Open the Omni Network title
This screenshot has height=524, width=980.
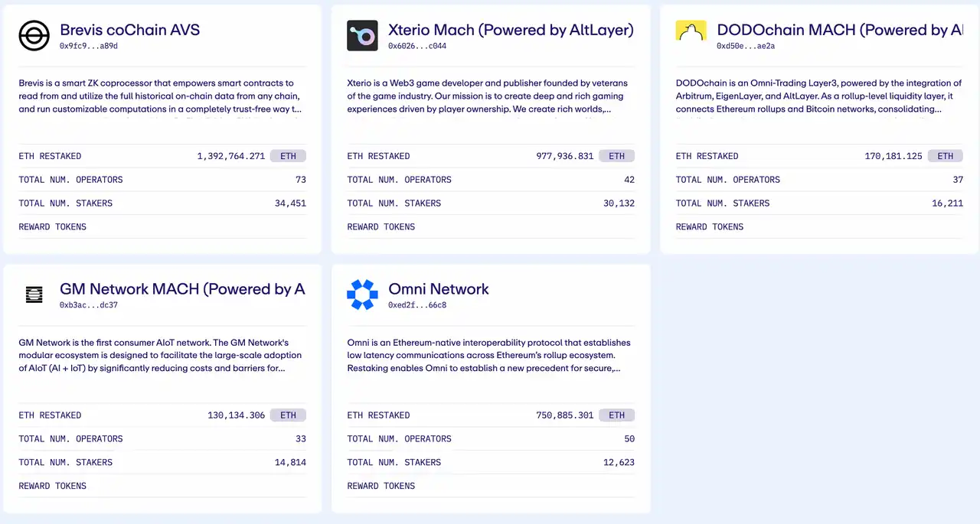[438, 289]
